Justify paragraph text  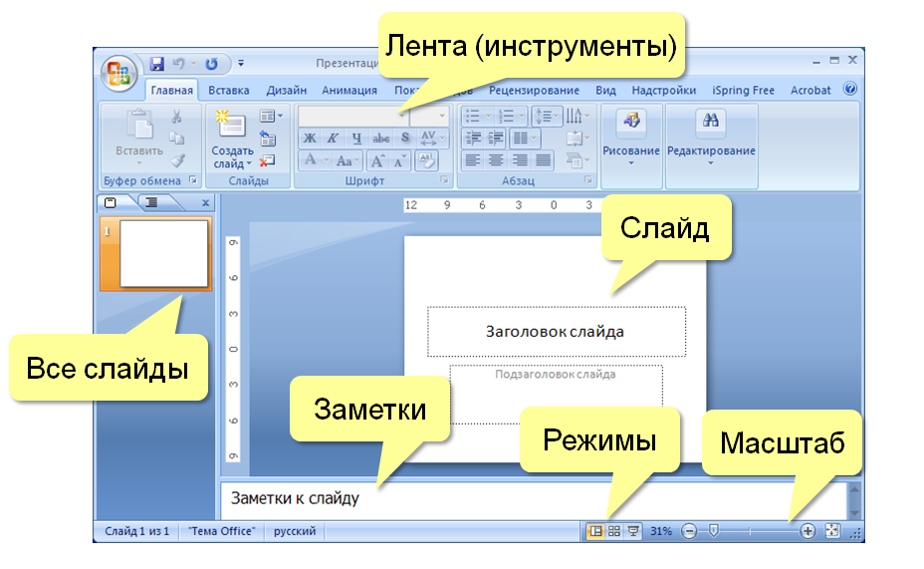[x=544, y=159]
